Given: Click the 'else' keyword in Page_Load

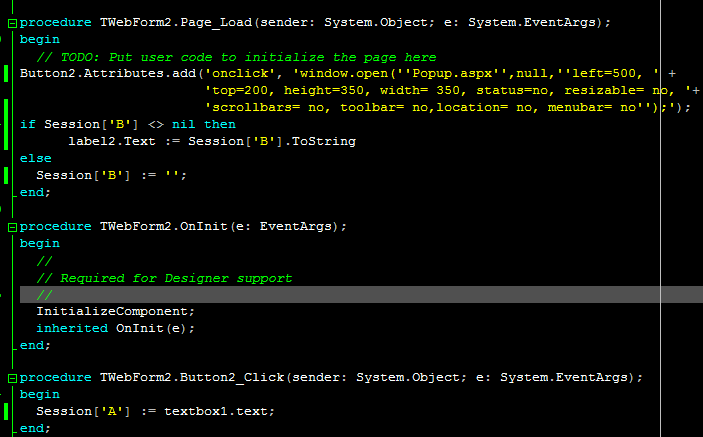Looking at the screenshot, I should [36, 158].
